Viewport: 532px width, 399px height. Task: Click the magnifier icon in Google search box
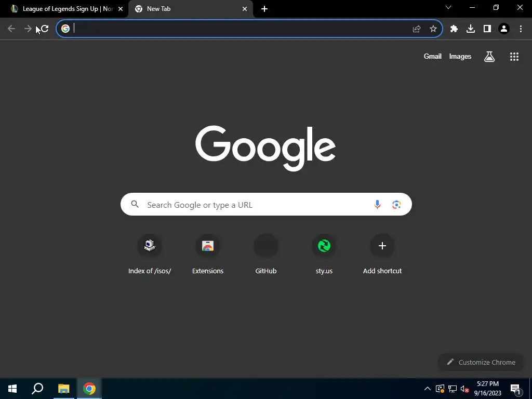click(135, 204)
